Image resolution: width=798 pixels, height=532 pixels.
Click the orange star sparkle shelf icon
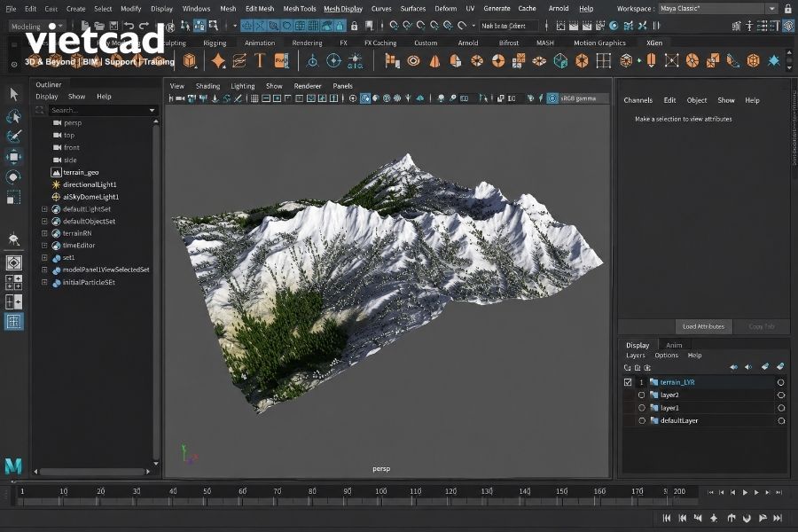click(x=218, y=61)
